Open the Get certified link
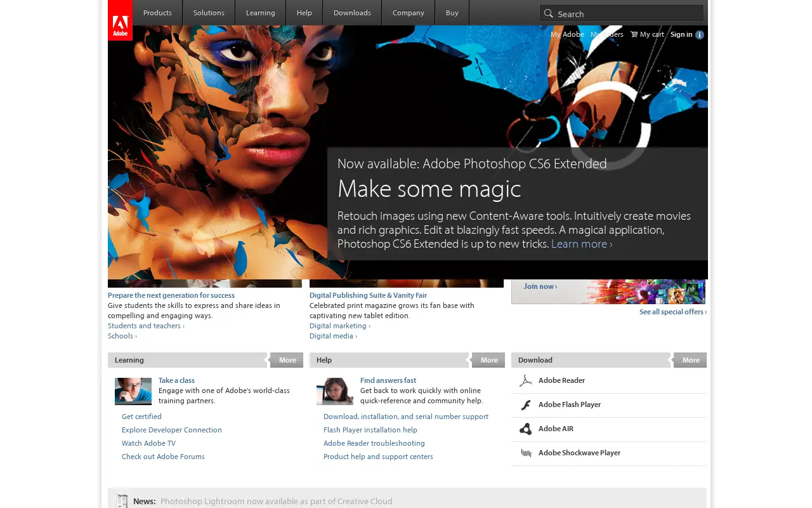The height and width of the screenshot is (508, 812). tap(141, 417)
